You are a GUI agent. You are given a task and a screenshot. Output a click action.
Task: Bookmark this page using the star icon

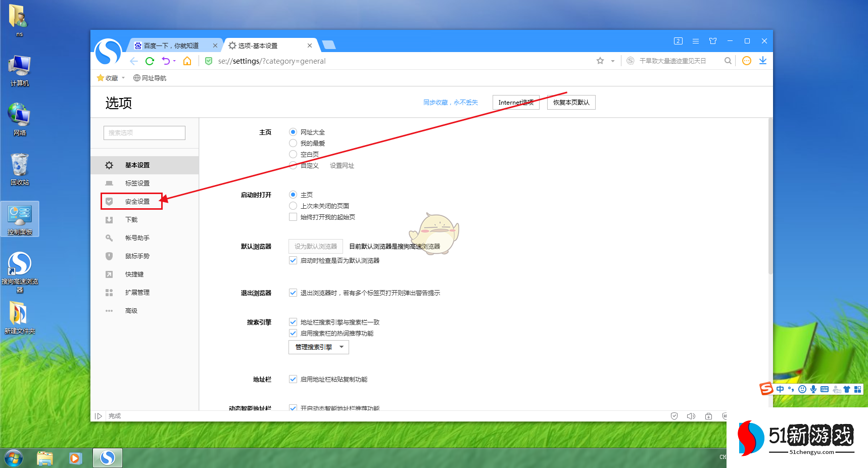click(x=599, y=61)
